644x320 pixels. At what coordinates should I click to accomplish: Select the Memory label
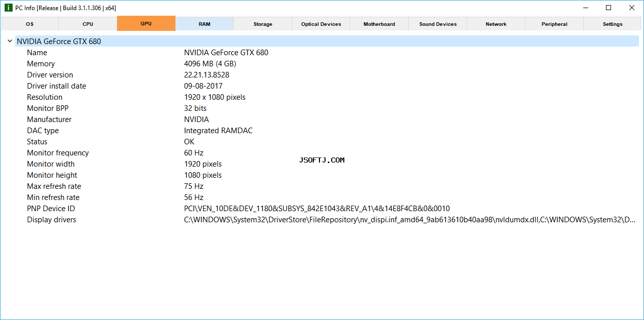pyautogui.click(x=41, y=64)
